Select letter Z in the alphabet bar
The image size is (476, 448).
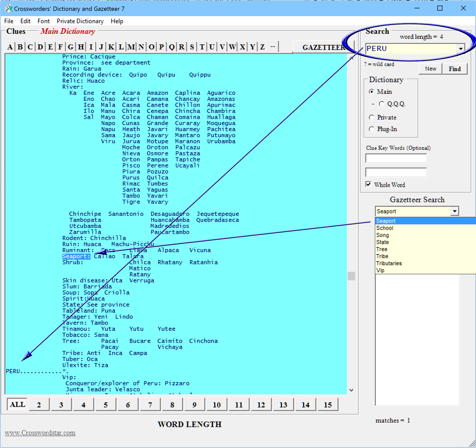pos(262,47)
